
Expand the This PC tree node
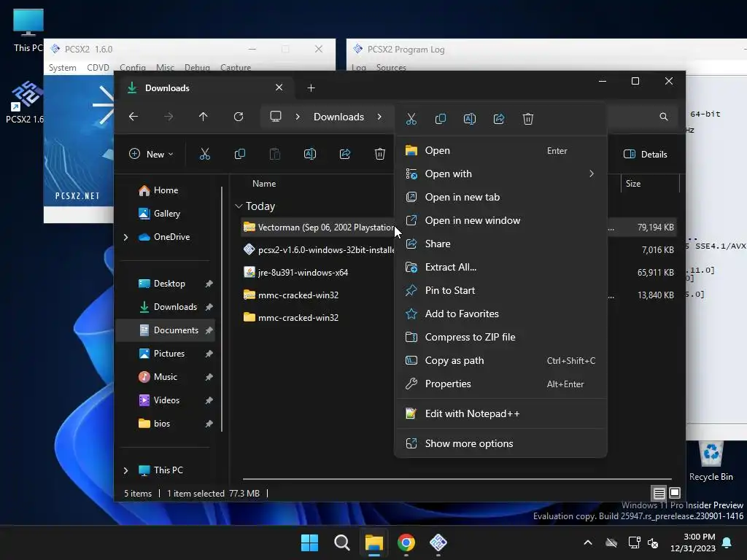(125, 470)
